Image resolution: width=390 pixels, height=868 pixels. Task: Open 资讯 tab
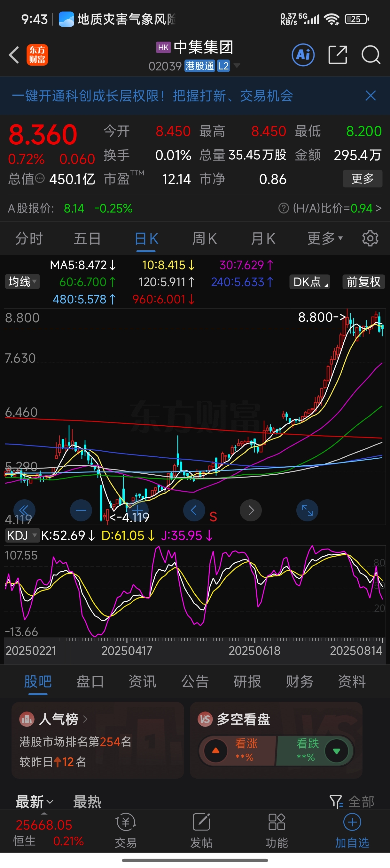click(x=142, y=681)
